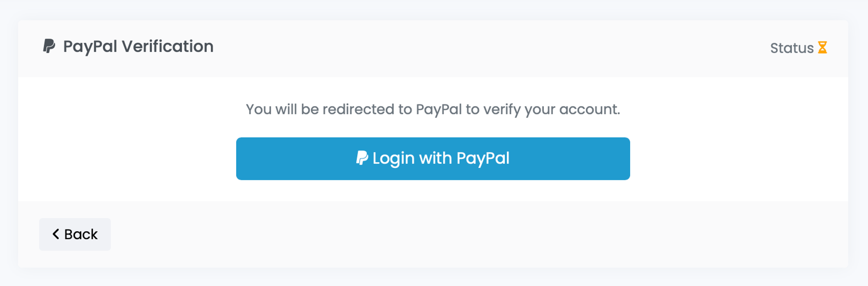The height and width of the screenshot is (286, 868).
Task: Click "PayPal" text on the blue login button
Action: (483, 159)
